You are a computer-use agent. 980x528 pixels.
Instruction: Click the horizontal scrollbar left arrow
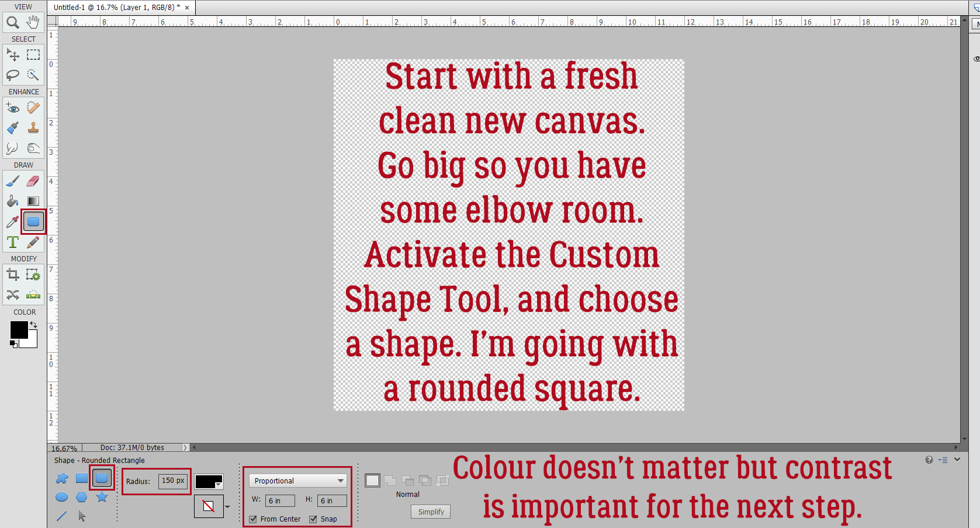point(195,448)
